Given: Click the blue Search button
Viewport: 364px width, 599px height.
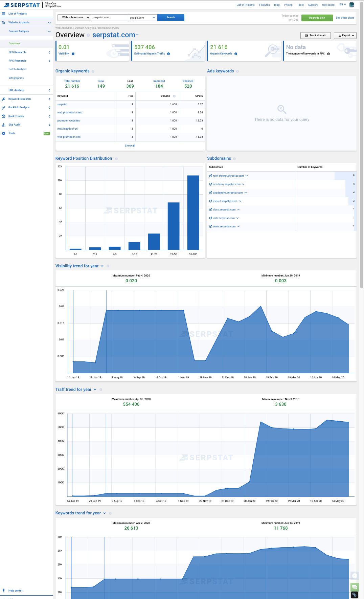Looking at the screenshot, I should (x=171, y=18).
